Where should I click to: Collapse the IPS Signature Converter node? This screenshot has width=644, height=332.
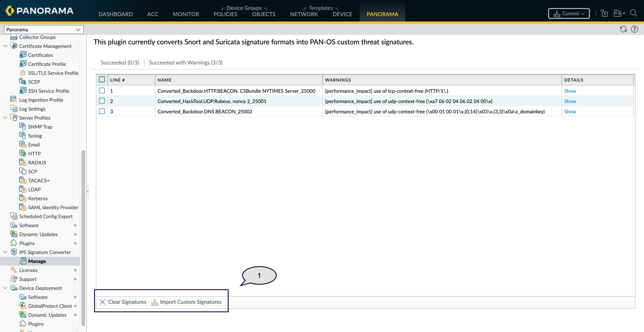click(x=5, y=252)
